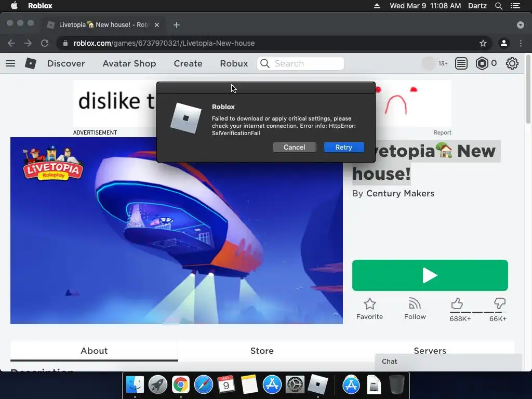532x399 pixels.
Task: Reload the page in Chrome
Action: coord(45,43)
